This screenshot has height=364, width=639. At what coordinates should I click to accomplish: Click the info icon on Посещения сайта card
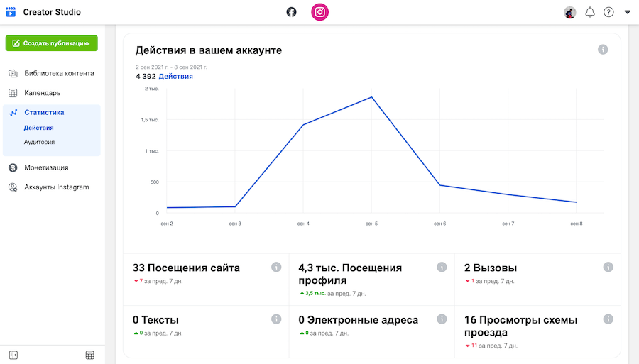point(276,267)
